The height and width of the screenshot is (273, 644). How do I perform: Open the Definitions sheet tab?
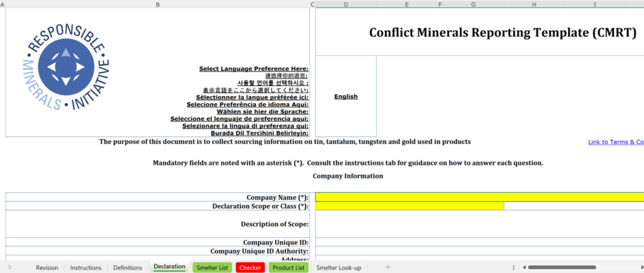click(x=128, y=268)
